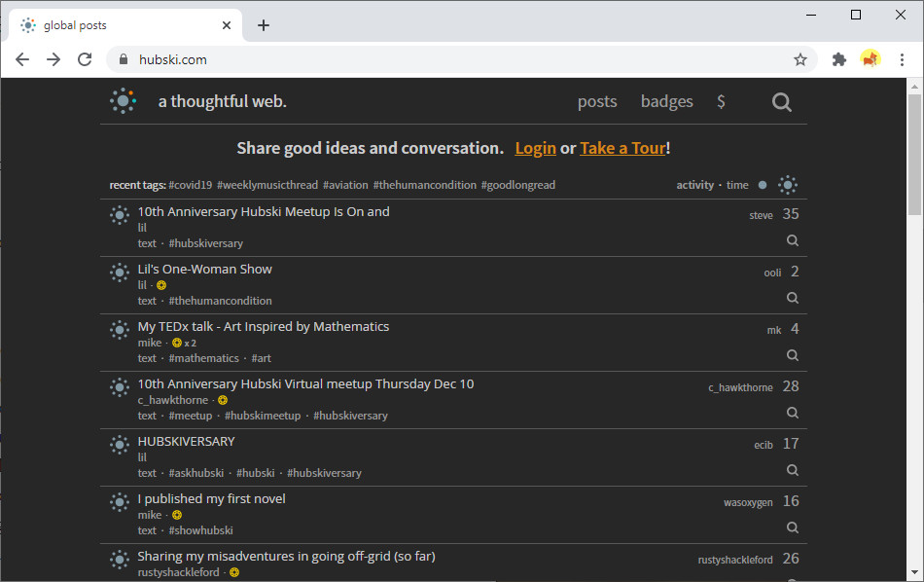Click the hub wheel beside '10th Anniversary Hubski Virtual meetup'
Image resolution: width=924 pixels, height=582 pixels.
(120, 387)
